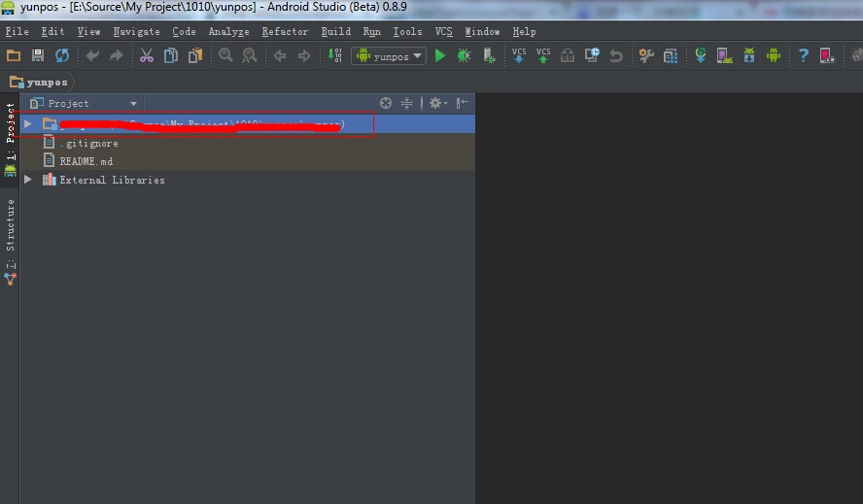
Task: Open the Code menu
Action: pos(184,32)
